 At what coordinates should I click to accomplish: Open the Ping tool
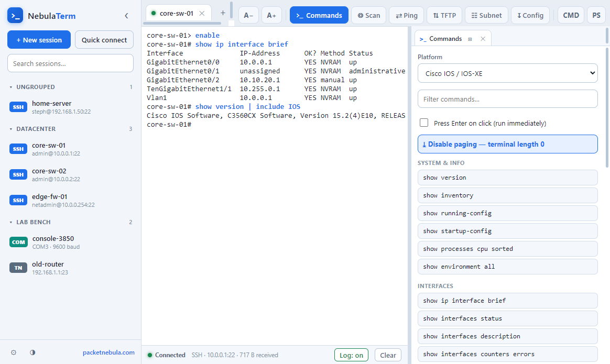click(x=407, y=15)
